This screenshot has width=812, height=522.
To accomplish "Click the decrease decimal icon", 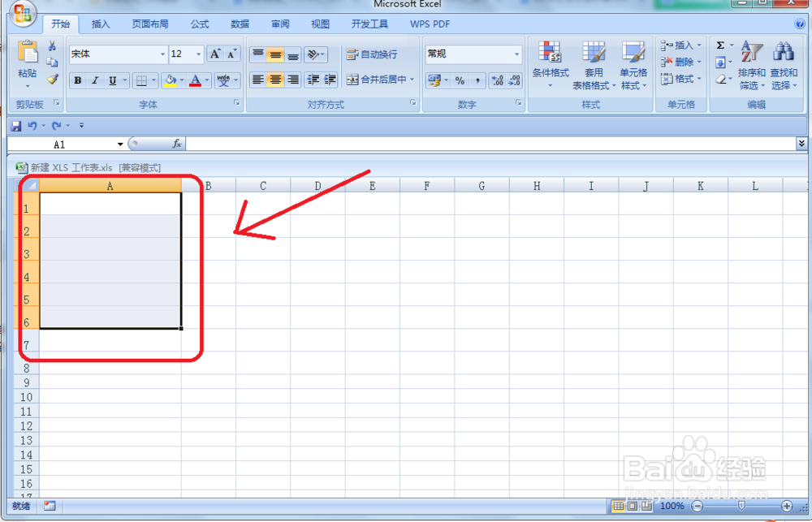I will pos(514,80).
